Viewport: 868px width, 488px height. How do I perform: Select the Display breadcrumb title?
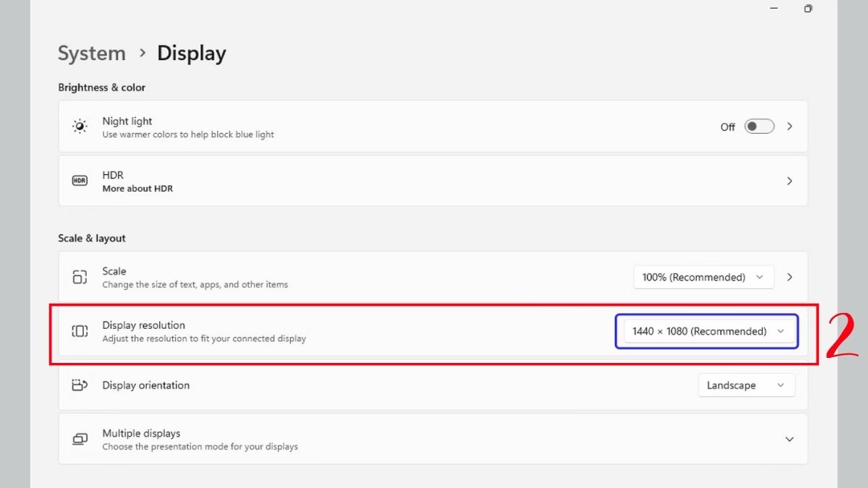192,53
